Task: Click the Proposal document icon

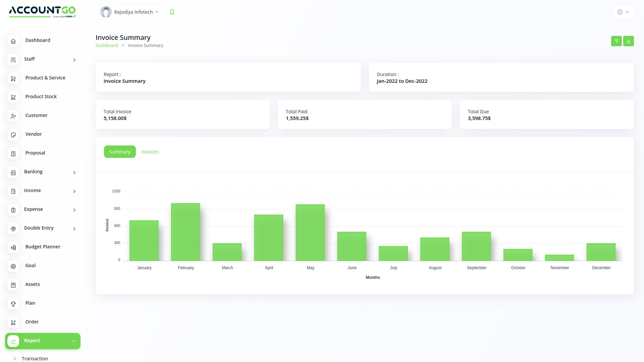Action: point(13,154)
